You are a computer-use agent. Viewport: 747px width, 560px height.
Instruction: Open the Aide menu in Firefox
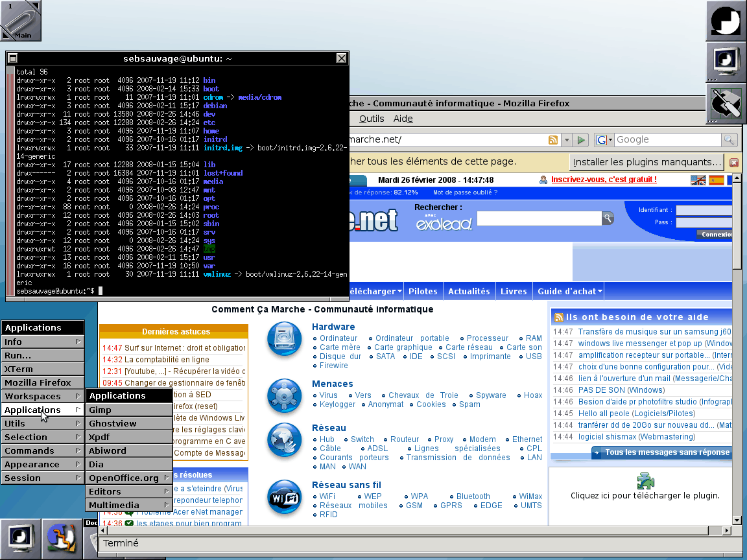[x=403, y=119]
